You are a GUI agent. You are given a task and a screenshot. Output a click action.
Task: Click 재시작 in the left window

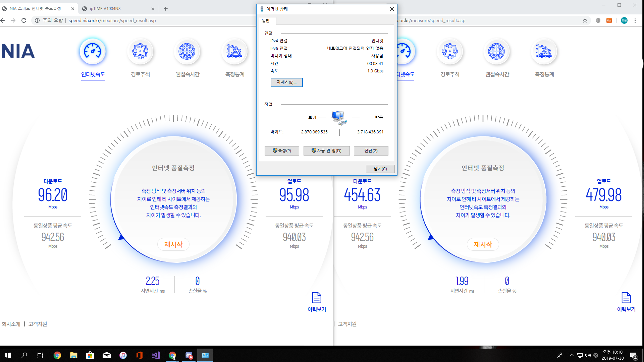[x=173, y=244]
